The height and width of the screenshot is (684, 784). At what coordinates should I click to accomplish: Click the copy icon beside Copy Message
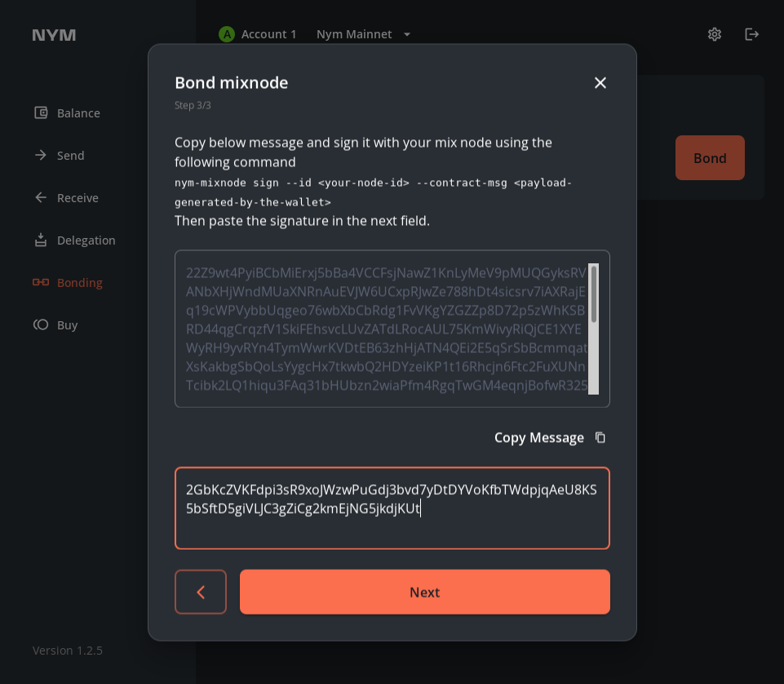600,438
